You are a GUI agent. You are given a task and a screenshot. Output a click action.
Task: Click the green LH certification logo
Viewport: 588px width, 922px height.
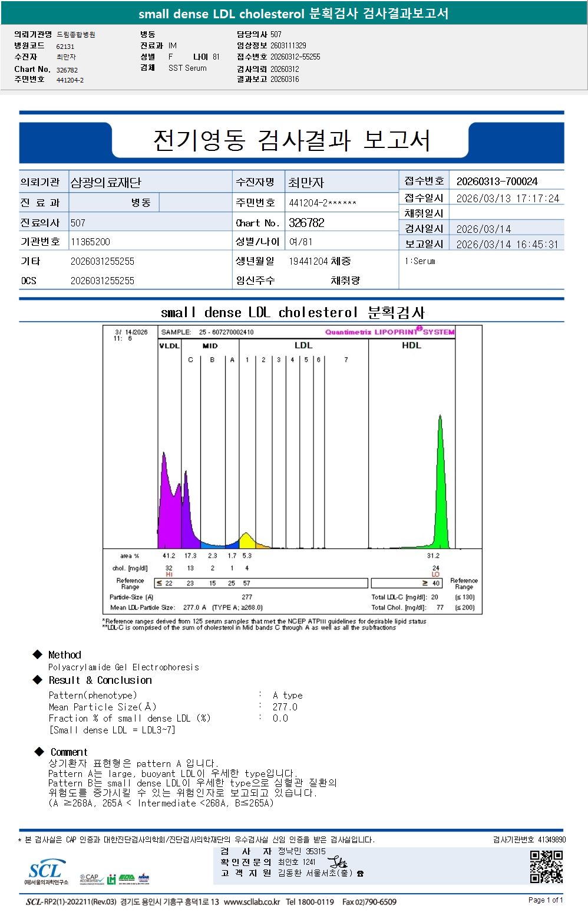click(x=111, y=880)
